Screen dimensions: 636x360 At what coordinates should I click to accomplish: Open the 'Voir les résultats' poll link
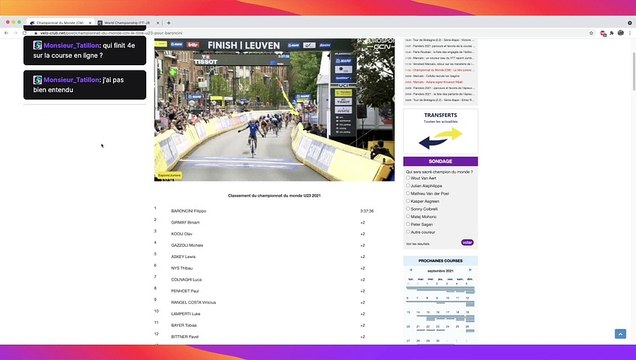click(417, 244)
